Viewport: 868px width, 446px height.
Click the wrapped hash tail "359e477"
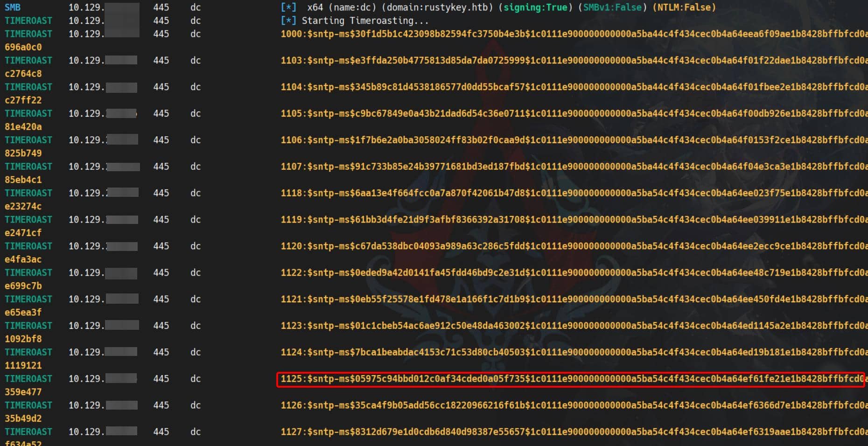coord(23,392)
